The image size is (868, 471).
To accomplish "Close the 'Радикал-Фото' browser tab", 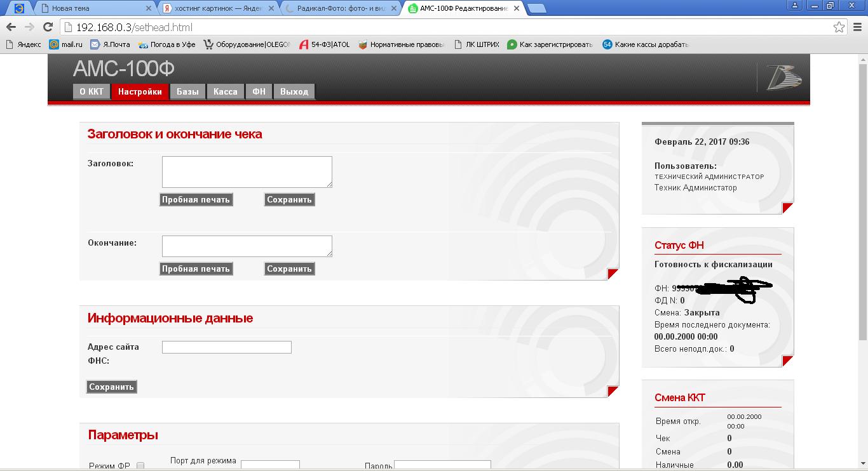I will pos(393,8).
